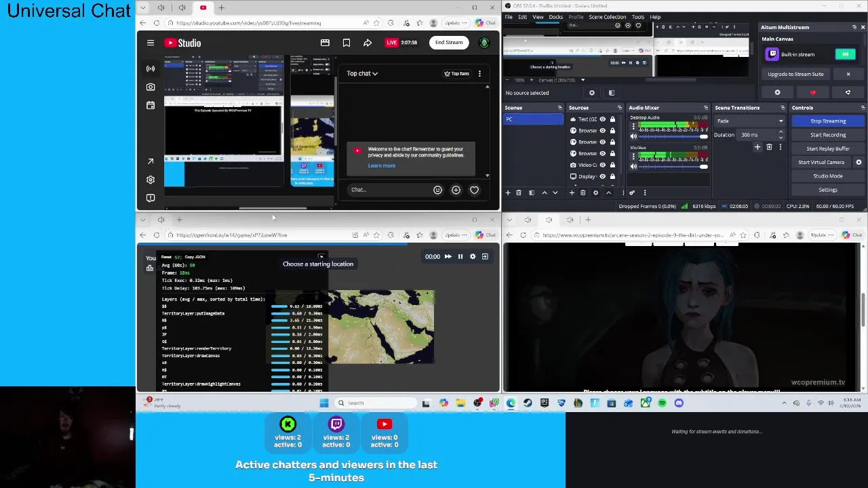Click the Desktop Audio volume slider
Screen dimensions: 868x488
coord(673,136)
